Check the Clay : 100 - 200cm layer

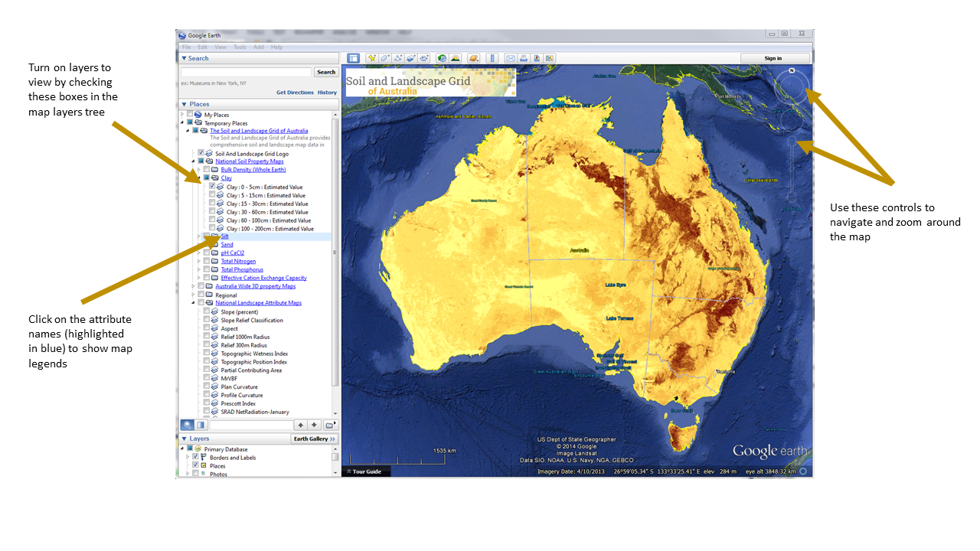tap(212, 228)
